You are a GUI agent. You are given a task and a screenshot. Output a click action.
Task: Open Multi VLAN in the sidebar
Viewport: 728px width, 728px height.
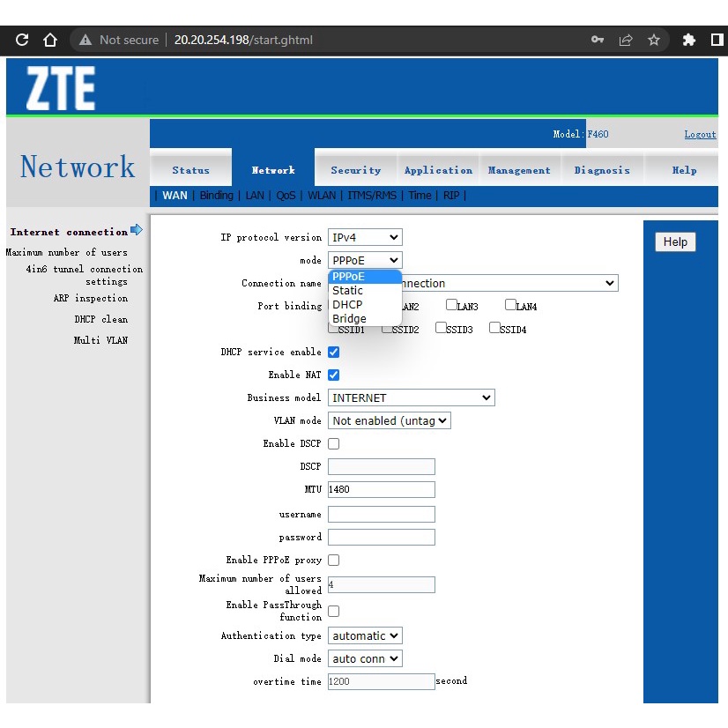(100, 340)
